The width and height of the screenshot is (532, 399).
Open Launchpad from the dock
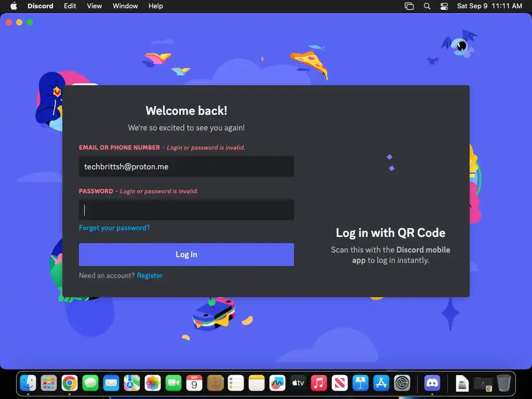49,383
